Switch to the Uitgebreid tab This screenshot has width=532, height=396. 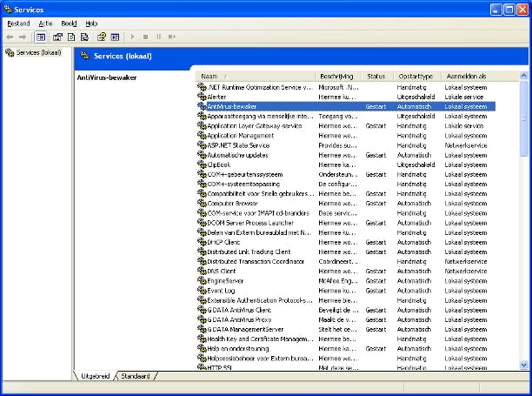95,376
